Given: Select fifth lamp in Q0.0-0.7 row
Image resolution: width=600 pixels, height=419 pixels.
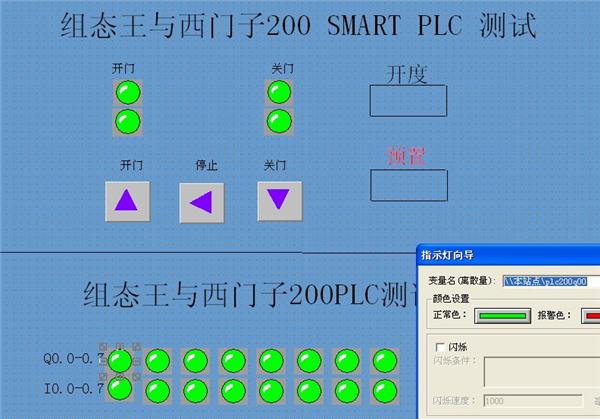Looking at the screenshot, I should point(271,361).
